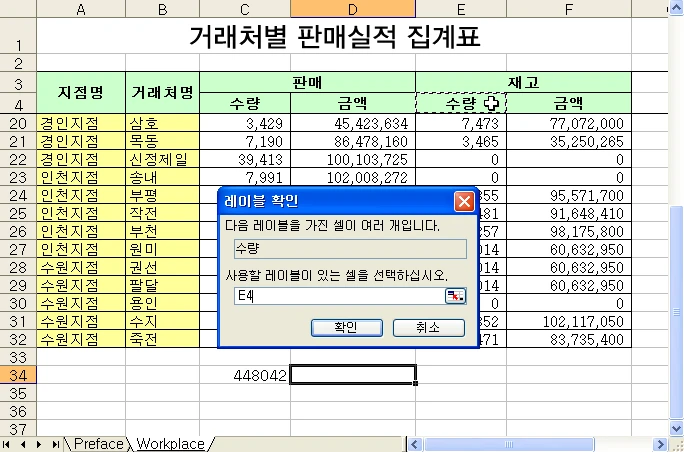Click the collapse dialog range selector icon
Image resolution: width=684 pixels, height=452 pixels.
click(x=455, y=296)
